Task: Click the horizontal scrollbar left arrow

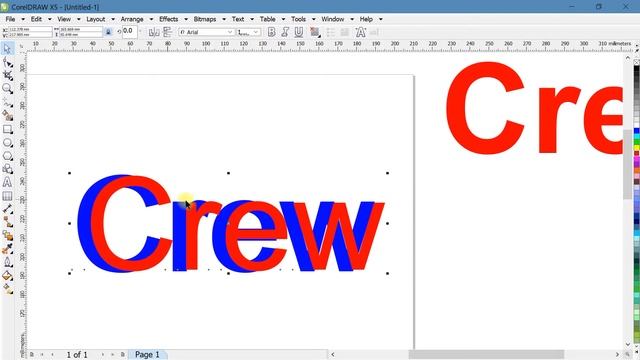Action: point(333,354)
